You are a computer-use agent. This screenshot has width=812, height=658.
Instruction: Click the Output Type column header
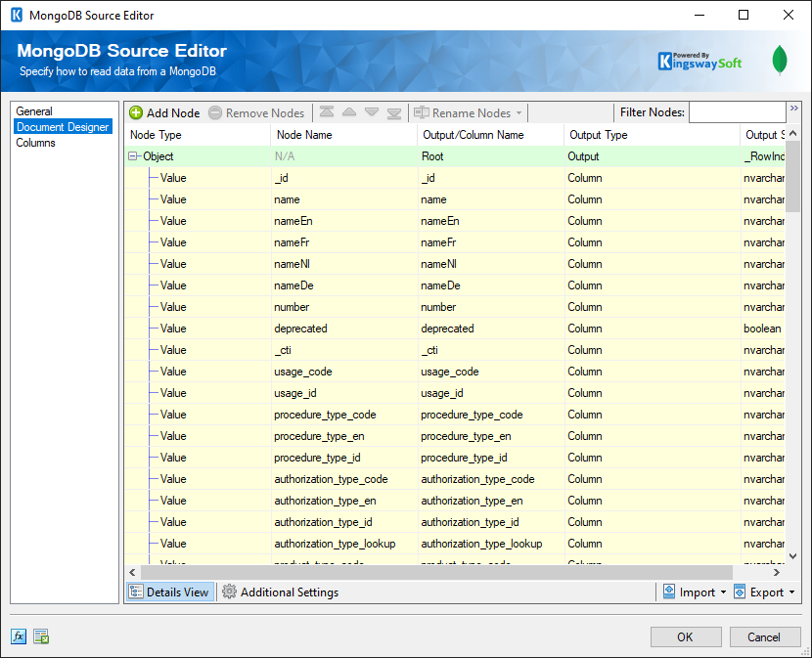652,135
